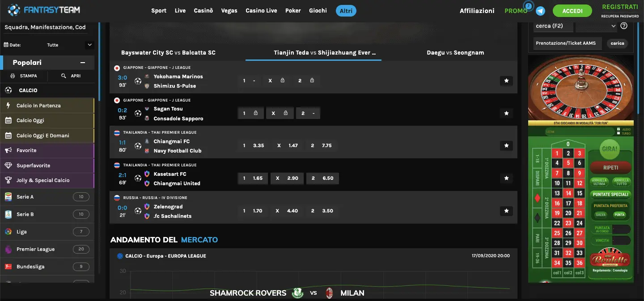The height and width of the screenshot is (301, 644).
Task: Click the REGISTRATI link
Action: (x=620, y=7)
